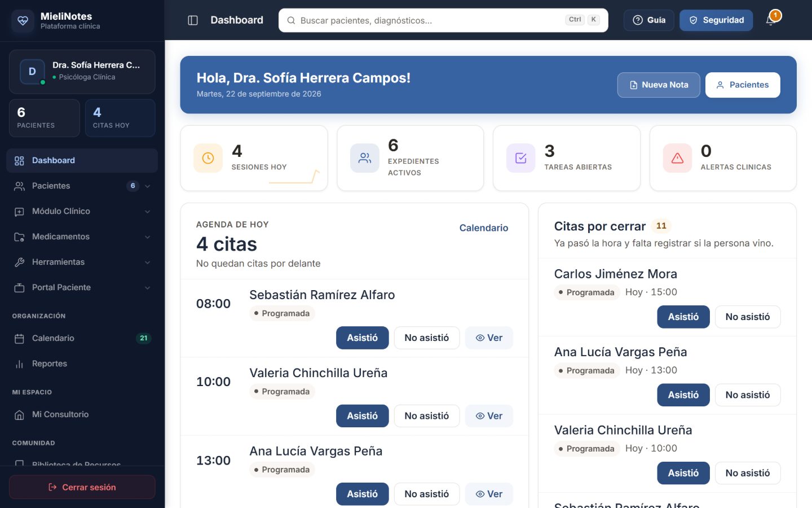Open Reportes in the sidebar

[x=82, y=364]
